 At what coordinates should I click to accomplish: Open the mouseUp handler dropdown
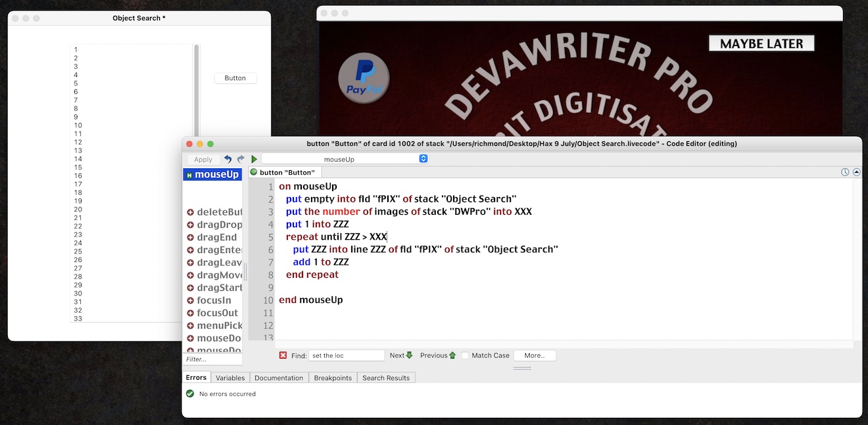[x=423, y=159]
